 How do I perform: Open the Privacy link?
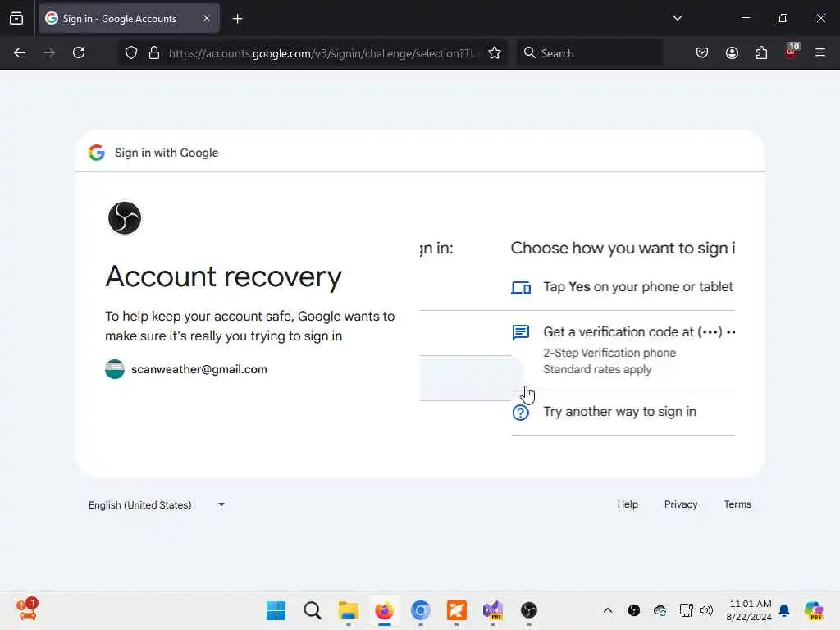point(680,504)
